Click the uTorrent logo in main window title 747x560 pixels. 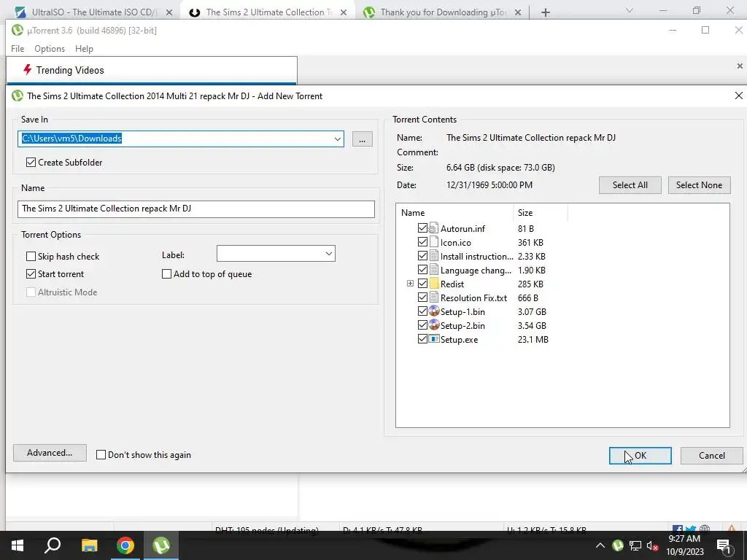[18, 30]
